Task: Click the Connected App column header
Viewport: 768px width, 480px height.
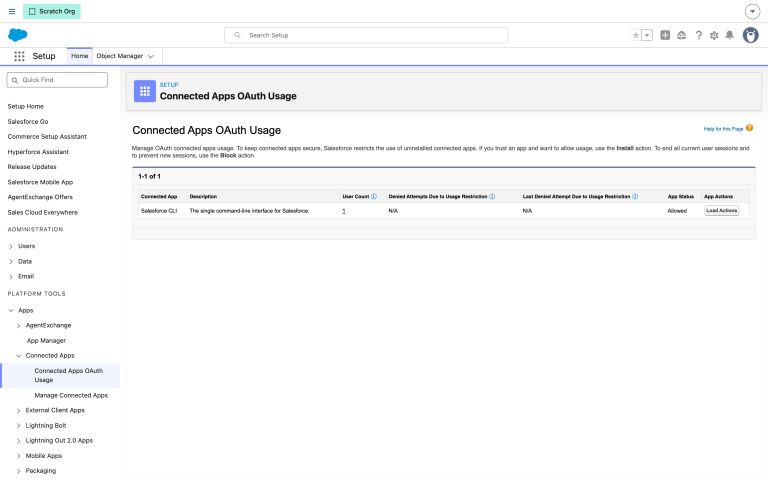Action: pos(159,196)
